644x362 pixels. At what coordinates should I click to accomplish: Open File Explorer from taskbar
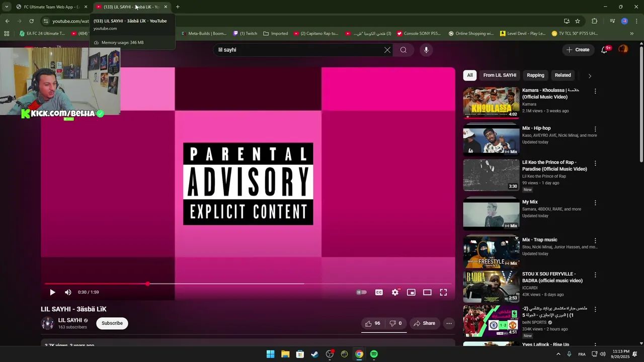tap(285, 354)
